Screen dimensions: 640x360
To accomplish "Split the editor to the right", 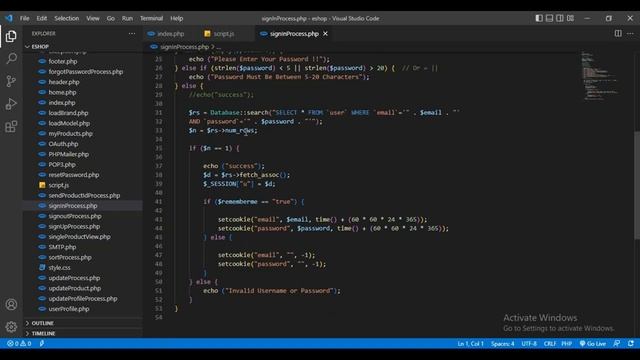I will coord(618,33).
